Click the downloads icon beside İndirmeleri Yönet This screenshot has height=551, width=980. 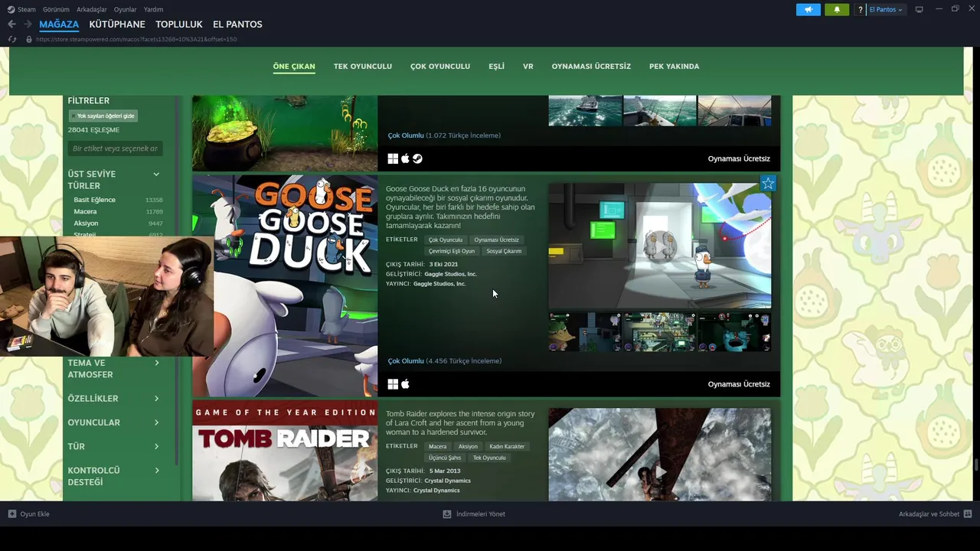point(447,514)
